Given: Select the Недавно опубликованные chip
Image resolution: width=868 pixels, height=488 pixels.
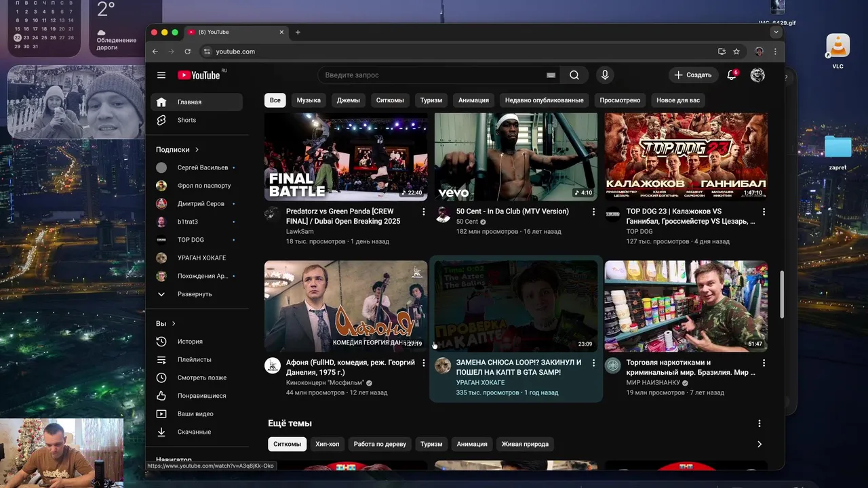Looking at the screenshot, I should click(544, 100).
